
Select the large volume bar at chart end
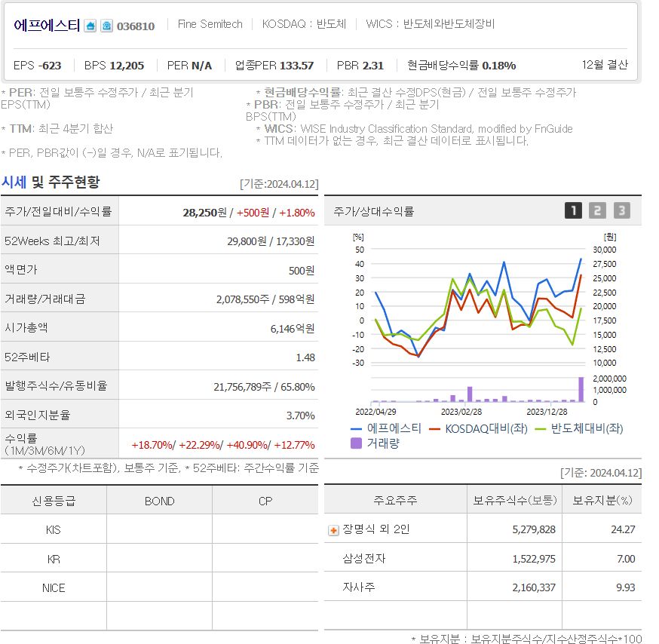pos(581,390)
